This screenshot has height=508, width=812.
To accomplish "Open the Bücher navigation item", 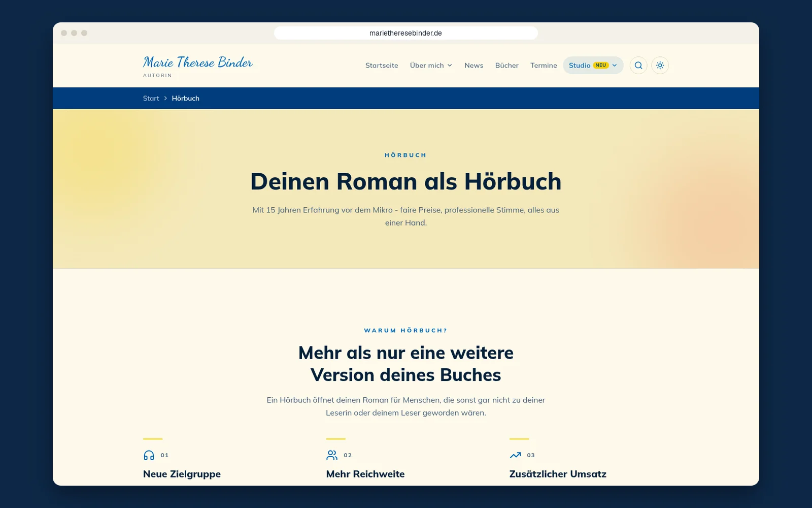I will coord(506,66).
